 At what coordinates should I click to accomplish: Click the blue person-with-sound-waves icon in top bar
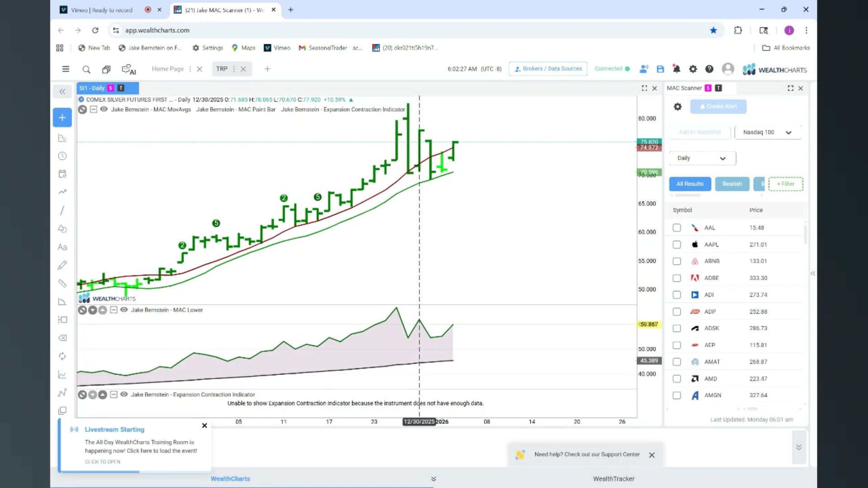[x=644, y=69]
